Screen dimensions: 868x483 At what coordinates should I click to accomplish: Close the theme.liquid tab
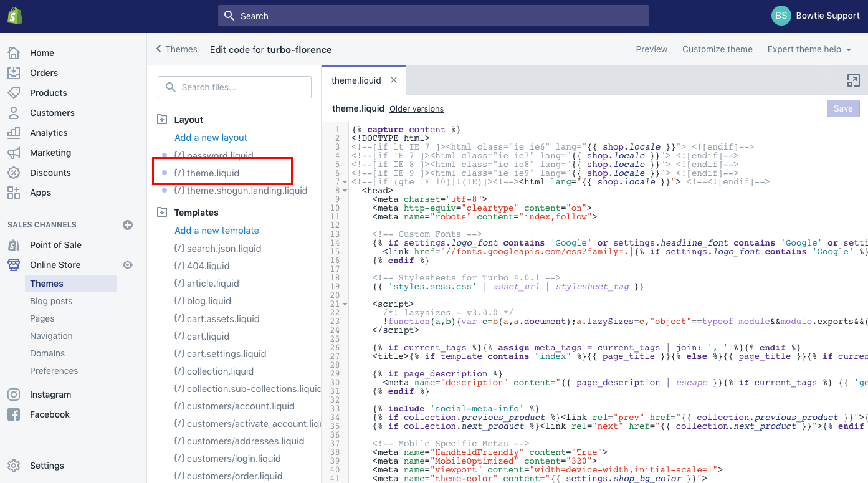click(394, 80)
